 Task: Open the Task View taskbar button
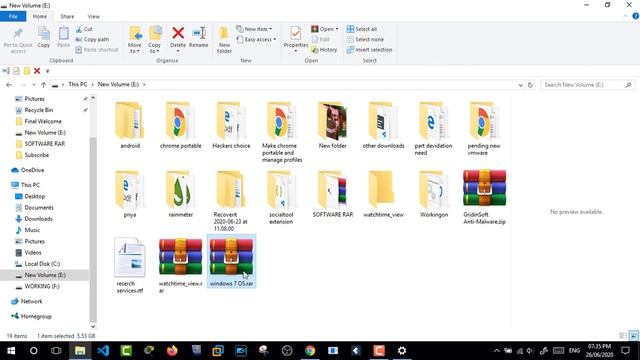pos(56,351)
